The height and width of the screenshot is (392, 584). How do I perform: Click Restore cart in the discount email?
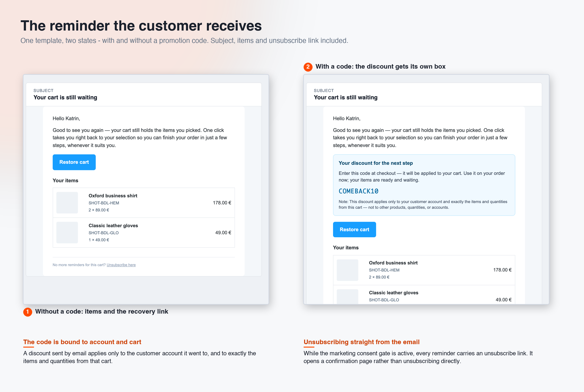354,230
